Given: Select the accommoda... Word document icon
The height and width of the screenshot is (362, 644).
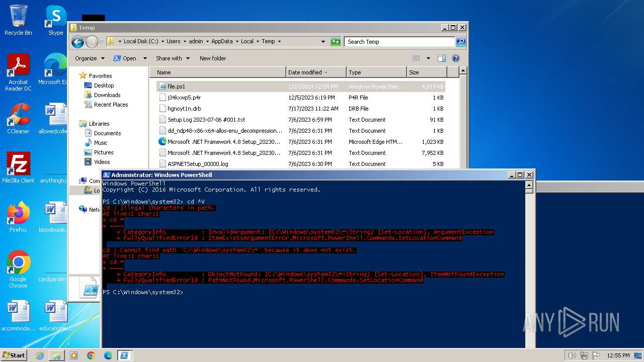Looking at the screenshot, I should [18, 316].
